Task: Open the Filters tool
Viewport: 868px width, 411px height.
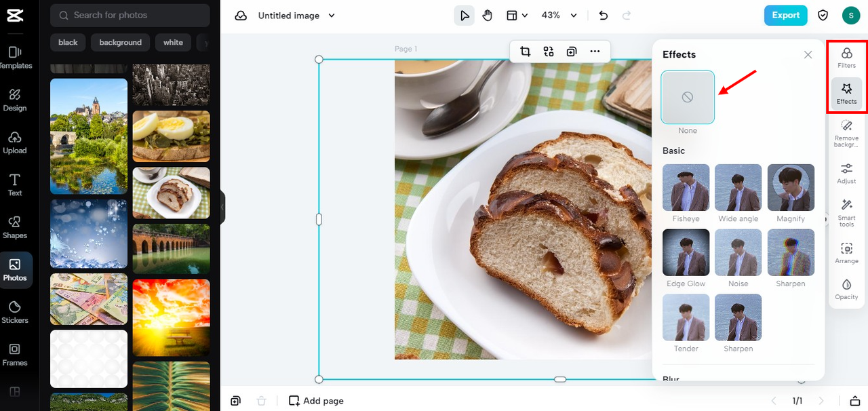Action: pyautogui.click(x=846, y=58)
